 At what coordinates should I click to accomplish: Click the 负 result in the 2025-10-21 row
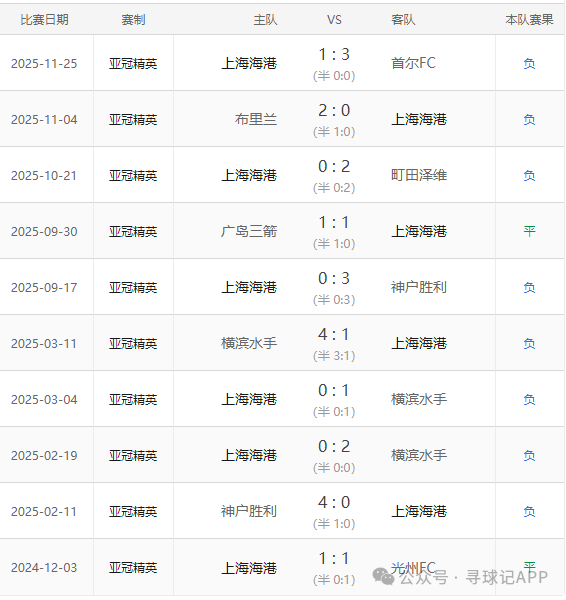pos(529,176)
